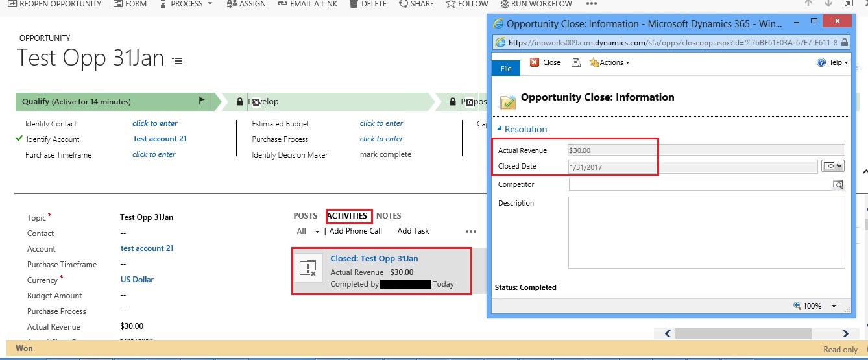
Task: Click the File tab in popup window
Action: [506, 68]
